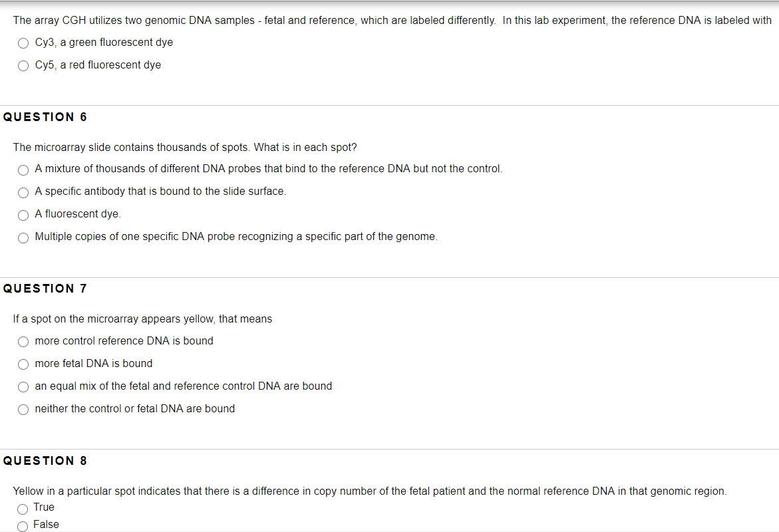The height and width of the screenshot is (532, 779).
Task: Mark Question 8 as True
Action: tap(23, 509)
